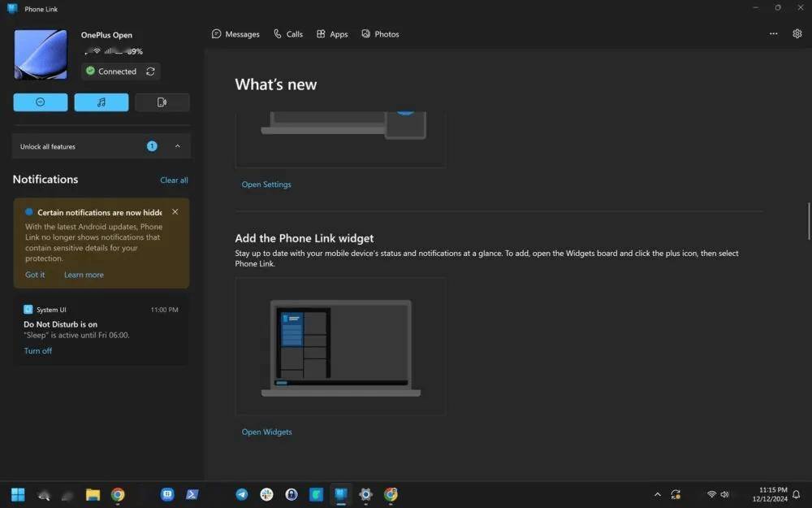Screen dimensions: 812x508
Task: Click the Open Settings link
Action: pos(266,185)
